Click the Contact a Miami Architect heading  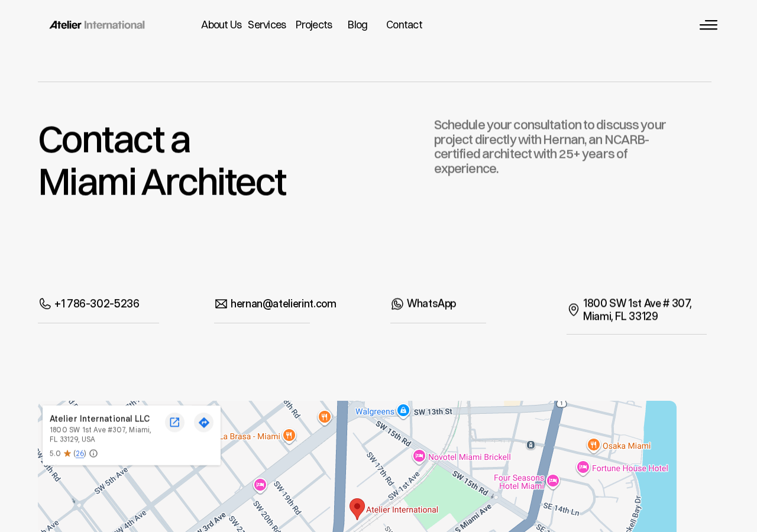pyautogui.click(x=162, y=161)
